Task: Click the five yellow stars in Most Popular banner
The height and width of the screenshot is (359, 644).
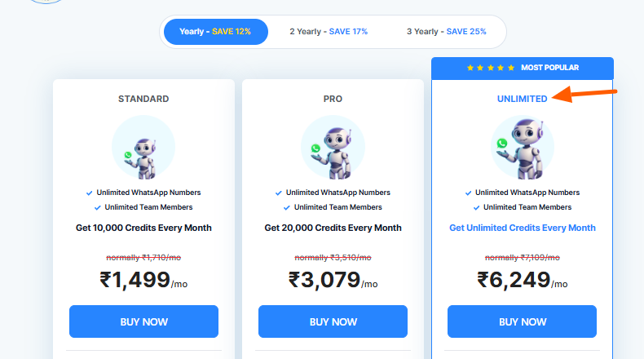Action: 491,68
